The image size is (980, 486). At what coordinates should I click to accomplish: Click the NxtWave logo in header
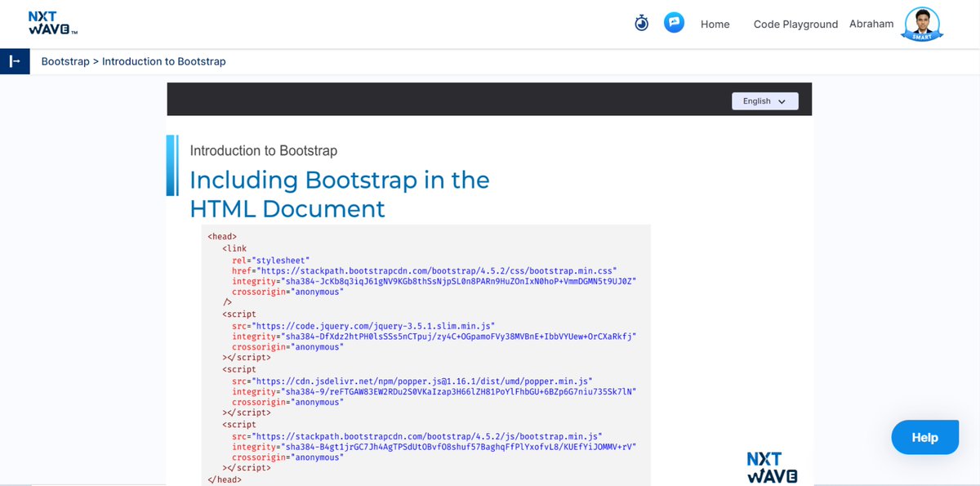coord(52,23)
